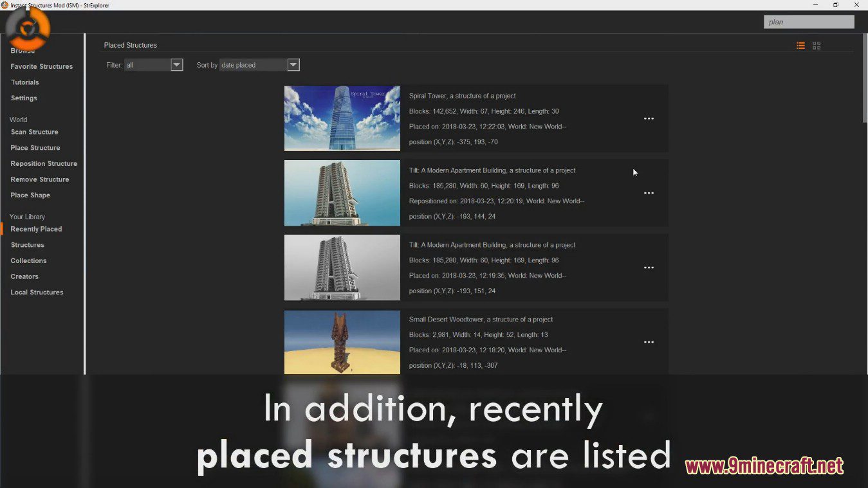
Task: Open Settings from the sidebar
Action: click(24, 98)
